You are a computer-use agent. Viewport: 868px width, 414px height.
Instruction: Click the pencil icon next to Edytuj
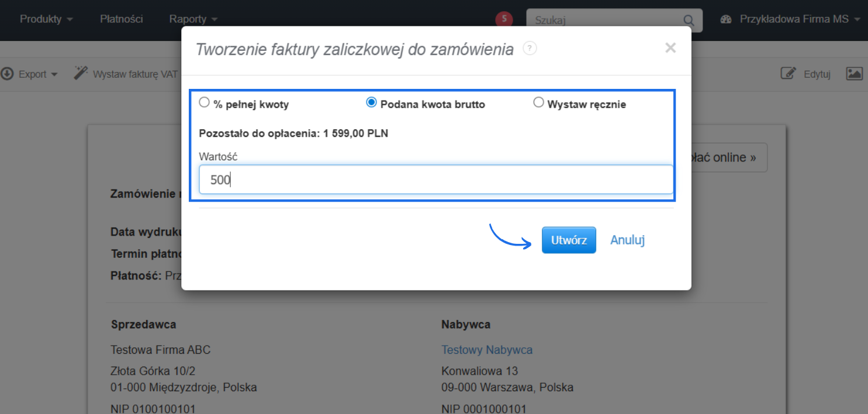787,73
